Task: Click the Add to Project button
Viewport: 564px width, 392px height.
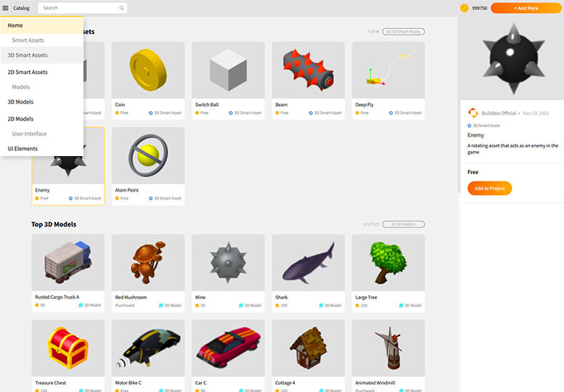Action: [x=489, y=188]
